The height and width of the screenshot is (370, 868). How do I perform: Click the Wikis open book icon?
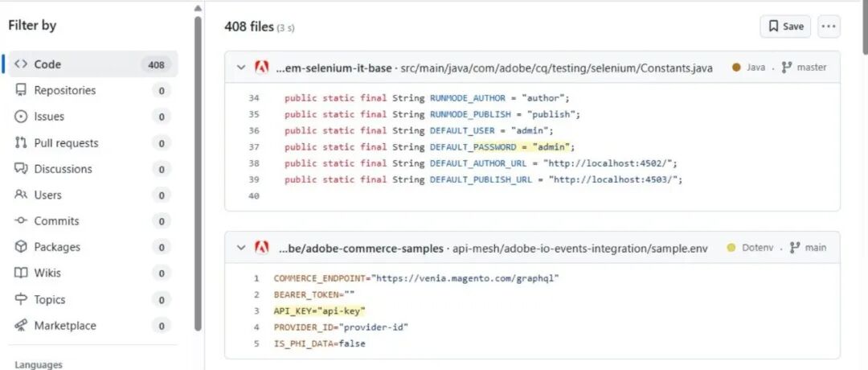(x=21, y=273)
